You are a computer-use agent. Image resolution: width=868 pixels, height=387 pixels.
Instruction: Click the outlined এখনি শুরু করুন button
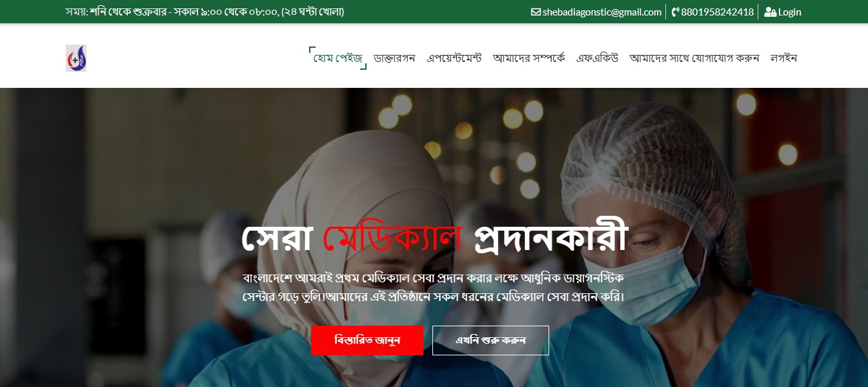(x=490, y=340)
